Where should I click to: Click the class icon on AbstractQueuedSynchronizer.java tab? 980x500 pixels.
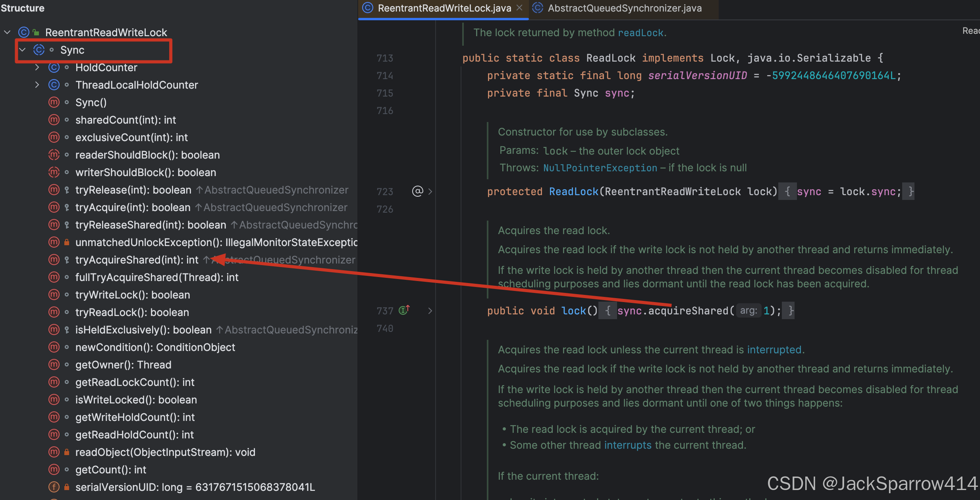tap(538, 8)
